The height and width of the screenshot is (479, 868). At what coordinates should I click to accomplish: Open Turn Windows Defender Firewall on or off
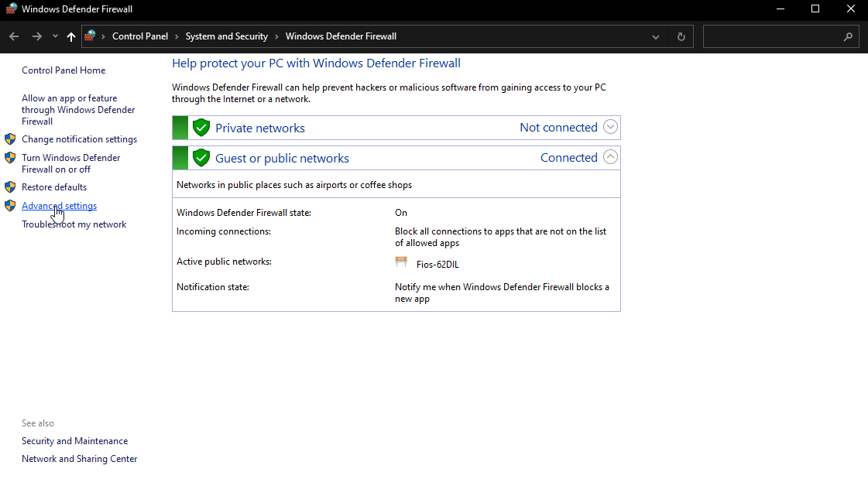[70, 163]
